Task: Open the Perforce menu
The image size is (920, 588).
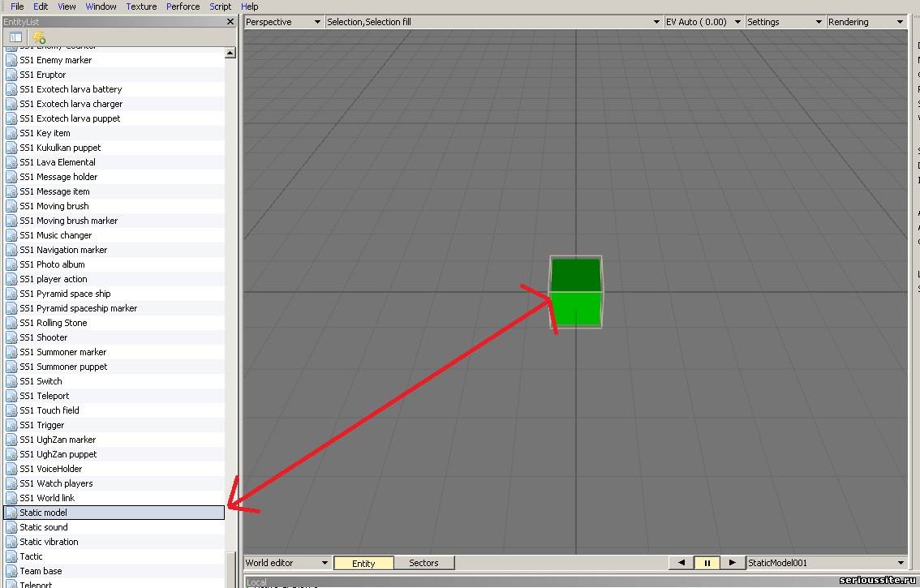Action: coord(183,6)
